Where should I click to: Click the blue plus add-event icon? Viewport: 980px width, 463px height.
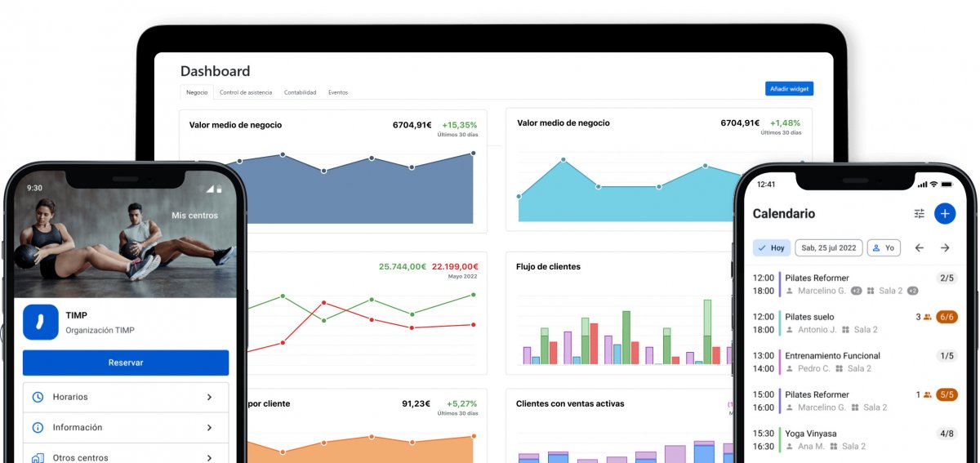[945, 214]
